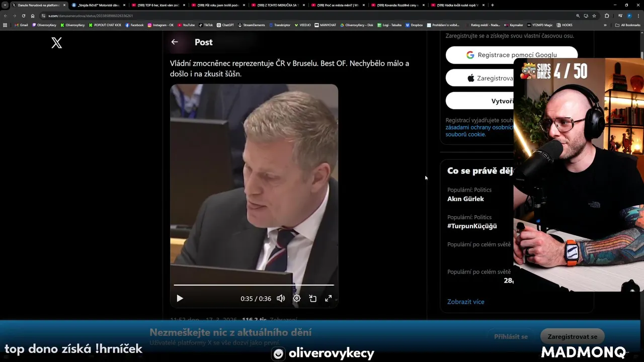Viewport: 644px width, 362px height.
Task: Open Chrome profile avatar
Action: (x=629, y=16)
